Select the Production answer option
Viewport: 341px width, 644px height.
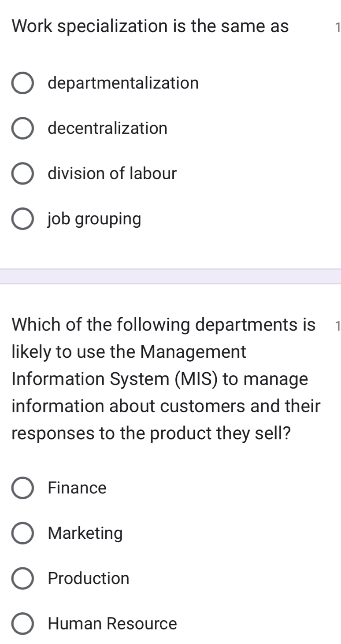[22, 578]
